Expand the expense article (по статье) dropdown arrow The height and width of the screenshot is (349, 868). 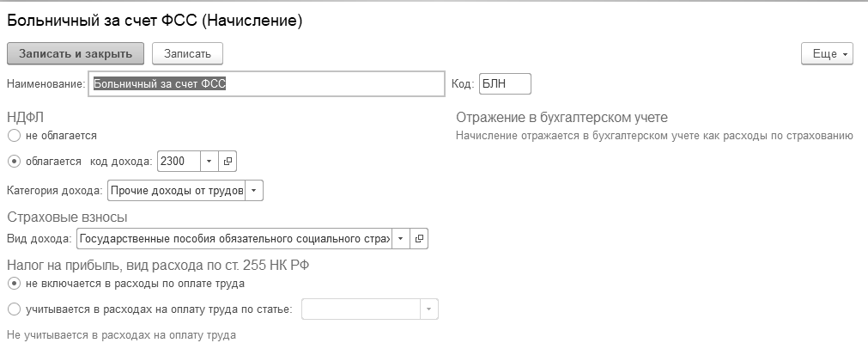(x=429, y=309)
